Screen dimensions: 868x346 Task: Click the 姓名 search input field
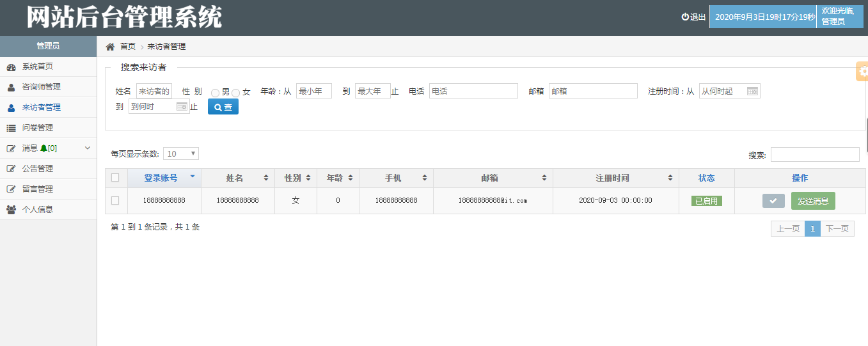click(x=154, y=91)
